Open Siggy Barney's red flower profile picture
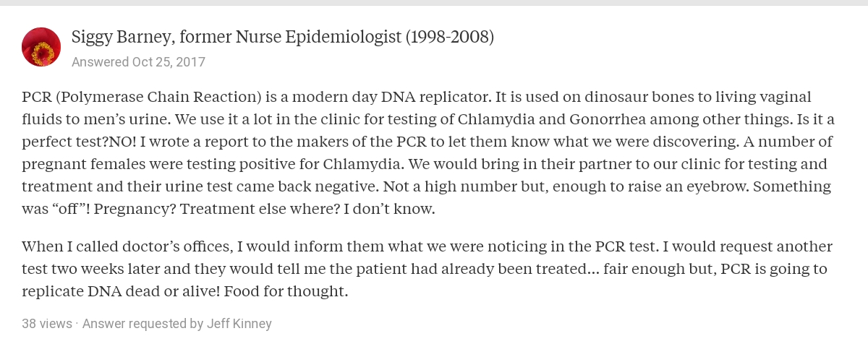 [x=41, y=47]
